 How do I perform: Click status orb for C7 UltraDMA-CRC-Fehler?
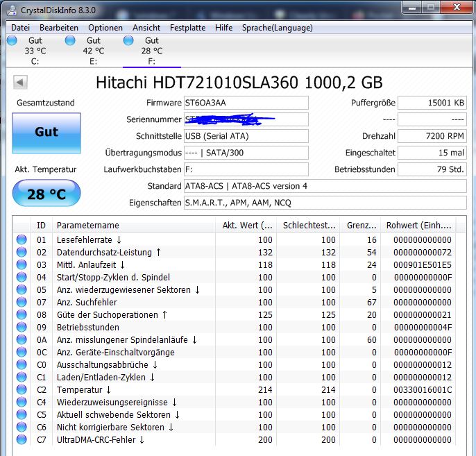pyautogui.click(x=22, y=439)
